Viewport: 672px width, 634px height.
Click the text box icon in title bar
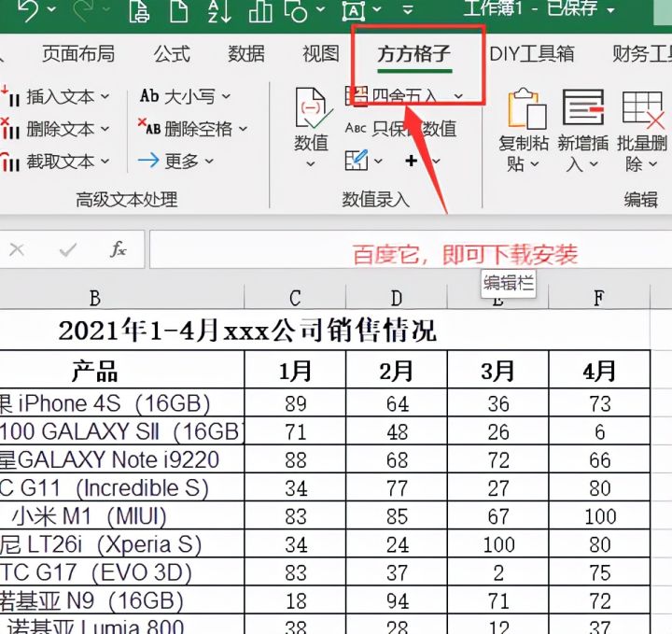coord(354,10)
